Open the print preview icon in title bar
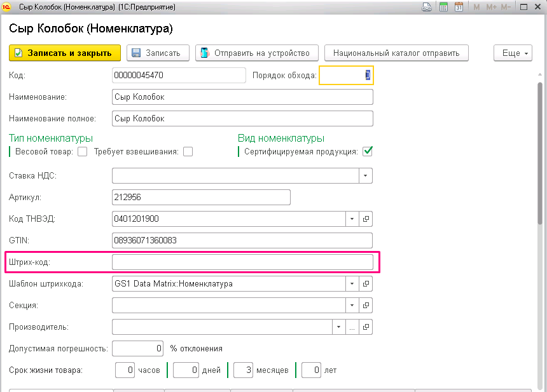The width and height of the screenshot is (547, 392). click(427, 7)
